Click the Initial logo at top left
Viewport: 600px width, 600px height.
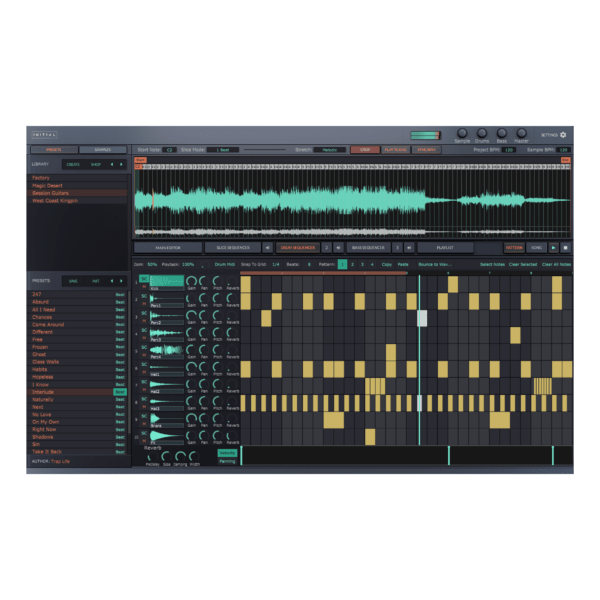point(44,135)
